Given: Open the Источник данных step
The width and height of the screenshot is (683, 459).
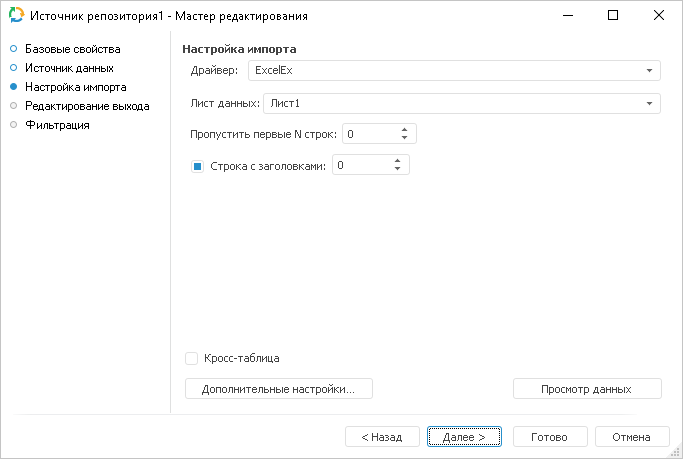Looking at the screenshot, I should pos(69,68).
